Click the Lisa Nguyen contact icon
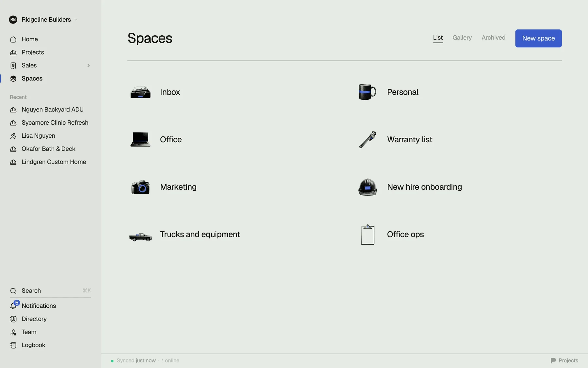This screenshot has width=588, height=368. [13, 136]
